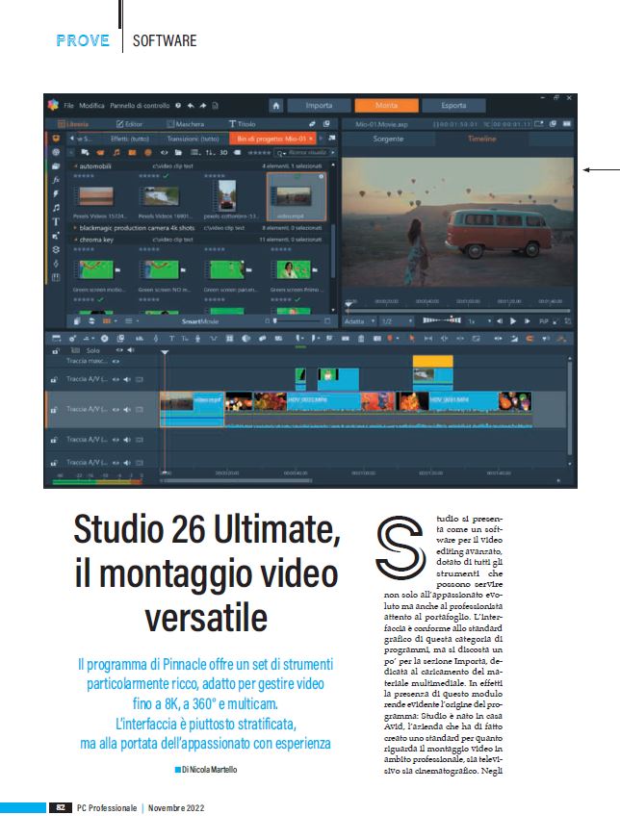The width and height of the screenshot is (620, 840).
Task: Open the Project Bin sidebar icon
Action: pyautogui.click(x=55, y=139)
